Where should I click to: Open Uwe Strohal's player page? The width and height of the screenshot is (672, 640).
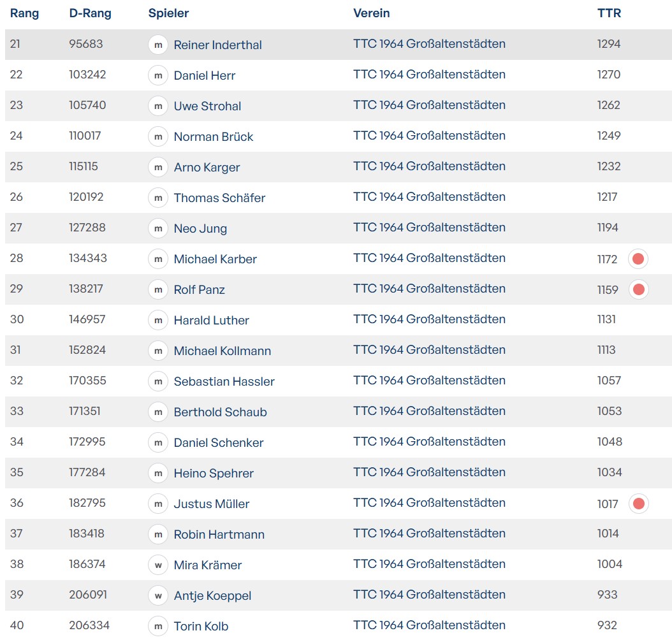pos(207,106)
